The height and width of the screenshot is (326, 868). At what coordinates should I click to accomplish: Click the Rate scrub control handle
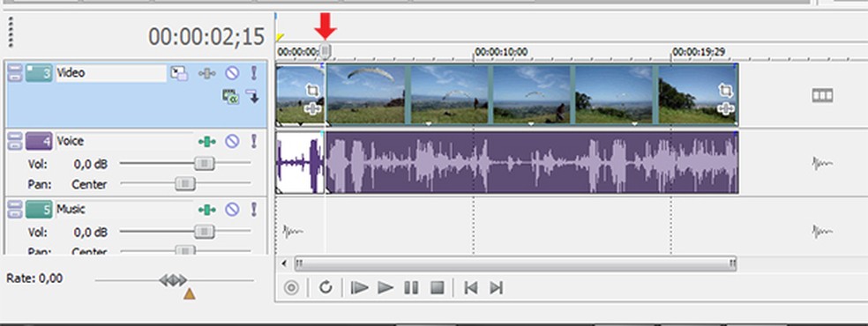click(173, 280)
